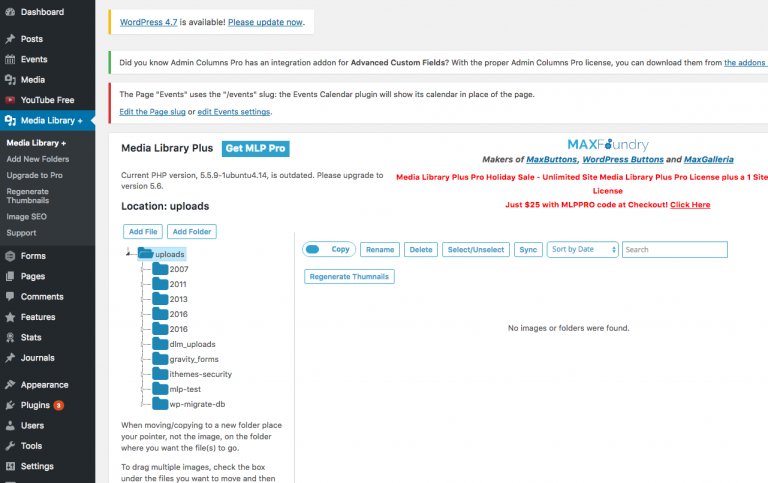Click the Add Folder button
The height and width of the screenshot is (483, 768).
[x=193, y=231]
